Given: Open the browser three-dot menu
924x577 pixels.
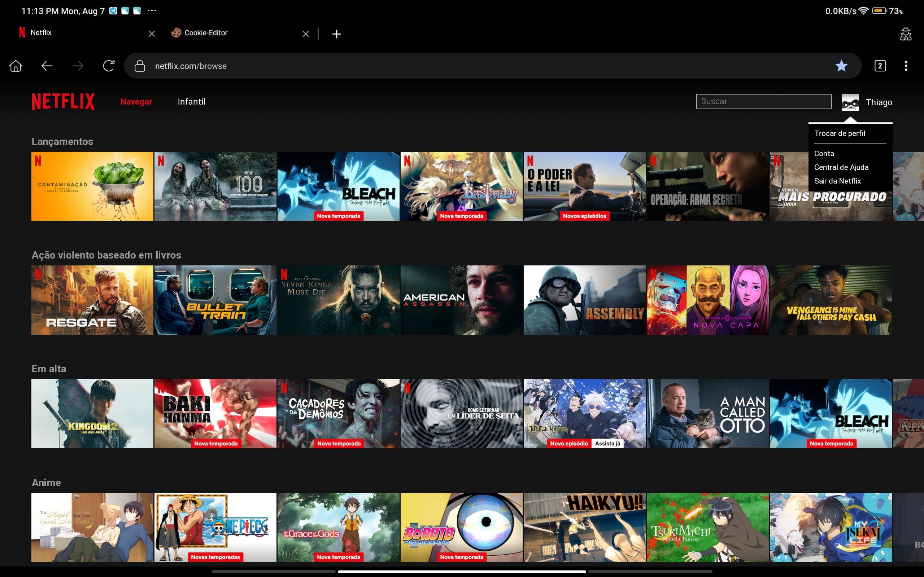Looking at the screenshot, I should tap(906, 66).
